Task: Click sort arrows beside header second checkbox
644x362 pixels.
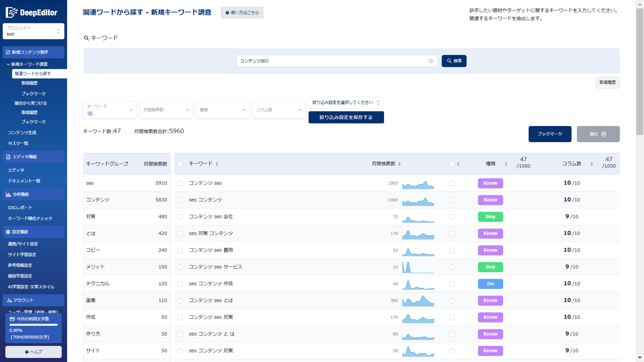Action: pos(458,164)
